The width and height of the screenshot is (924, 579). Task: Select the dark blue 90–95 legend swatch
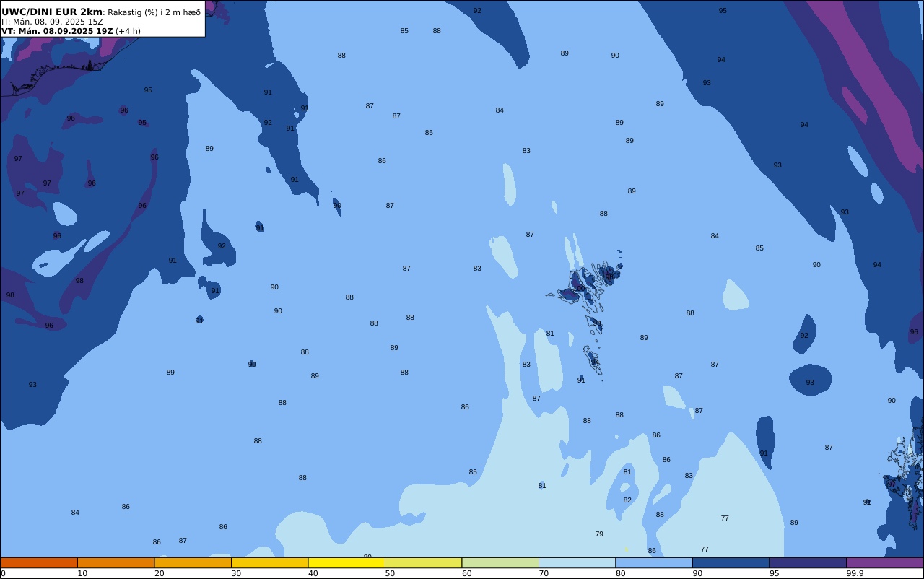(x=731, y=562)
